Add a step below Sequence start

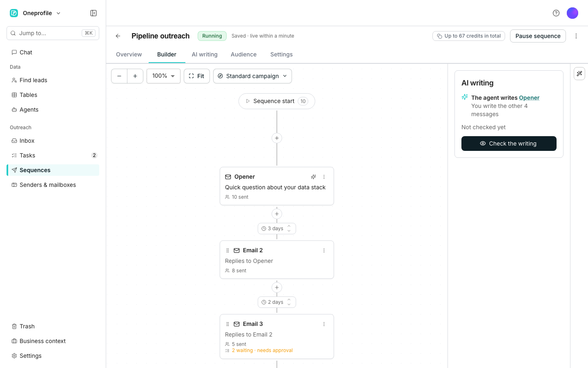(x=277, y=138)
